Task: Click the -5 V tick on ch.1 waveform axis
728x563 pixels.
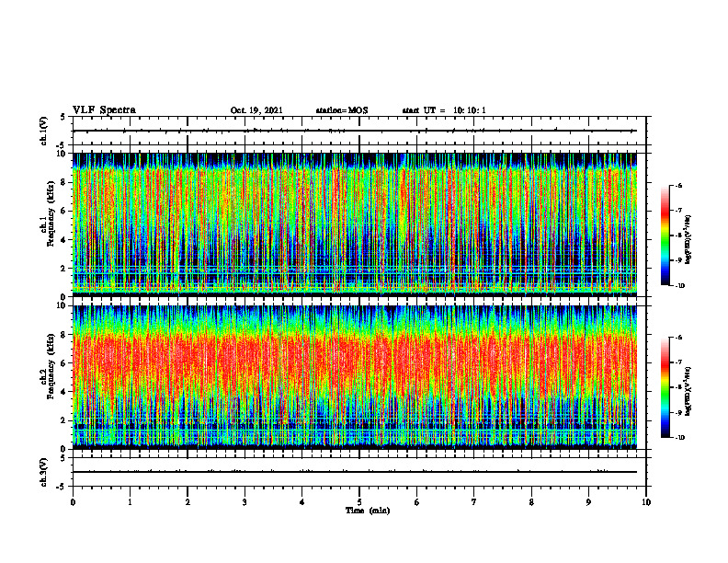Action: coord(61,145)
